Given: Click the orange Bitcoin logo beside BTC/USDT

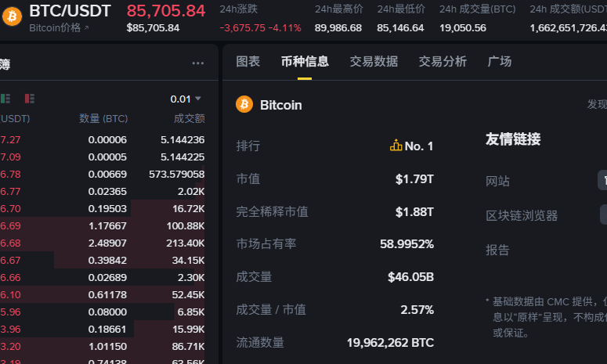Looking at the screenshot, I should click(x=12, y=16).
